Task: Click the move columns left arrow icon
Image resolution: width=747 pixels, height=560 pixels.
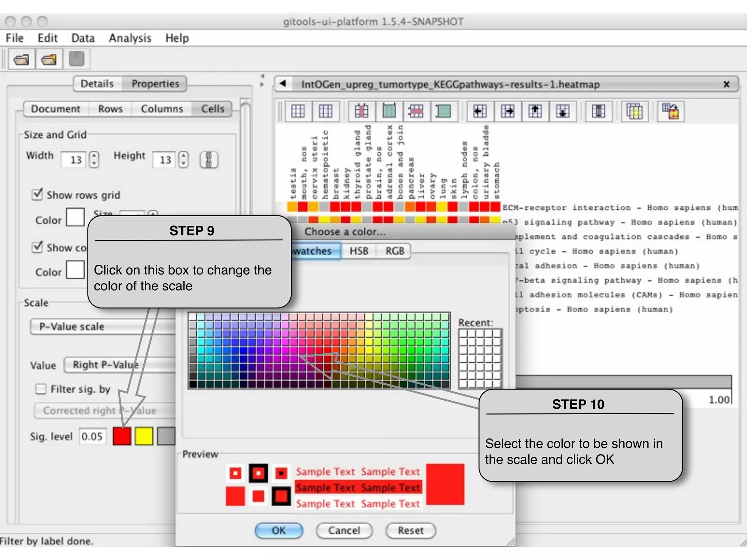Action: (x=480, y=111)
